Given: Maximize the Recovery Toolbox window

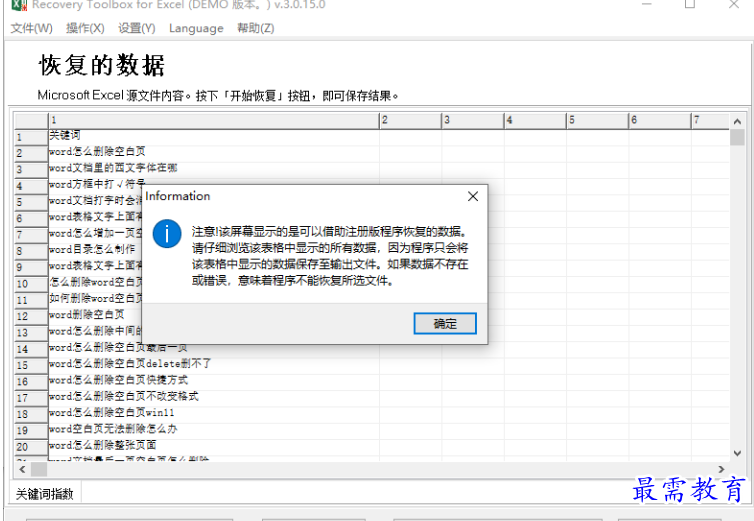Looking at the screenshot, I should pyautogui.click(x=690, y=4).
